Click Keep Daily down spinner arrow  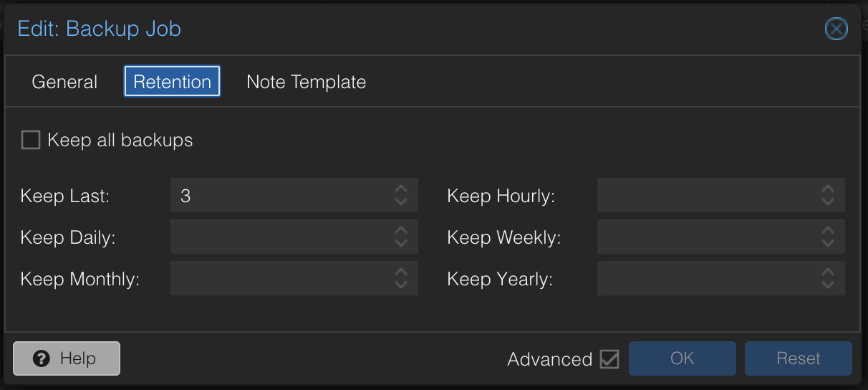[401, 243]
